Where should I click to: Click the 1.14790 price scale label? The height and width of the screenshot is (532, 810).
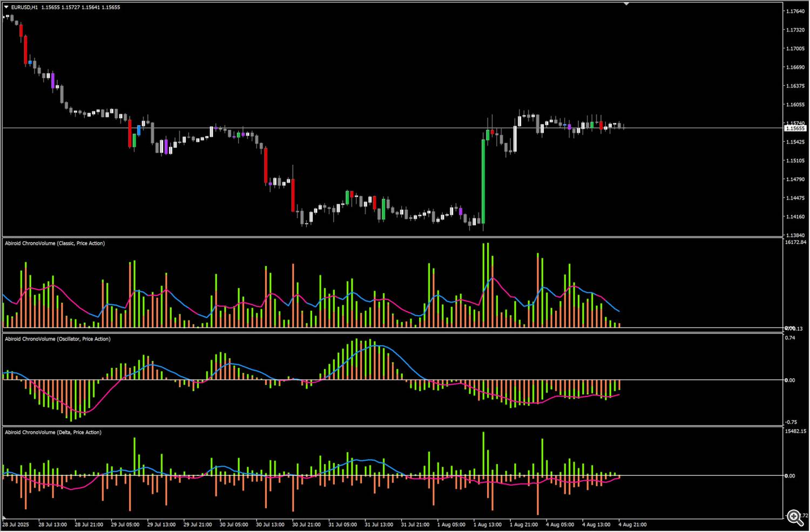pos(795,180)
